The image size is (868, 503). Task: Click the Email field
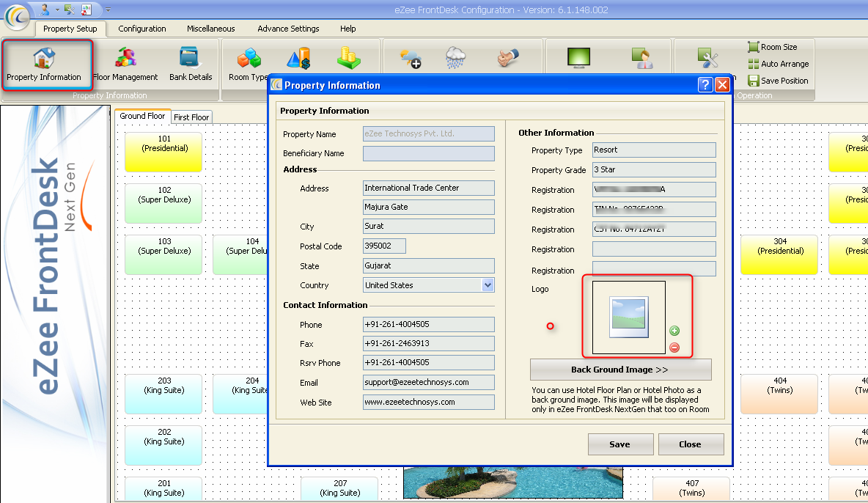(x=428, y=382)
